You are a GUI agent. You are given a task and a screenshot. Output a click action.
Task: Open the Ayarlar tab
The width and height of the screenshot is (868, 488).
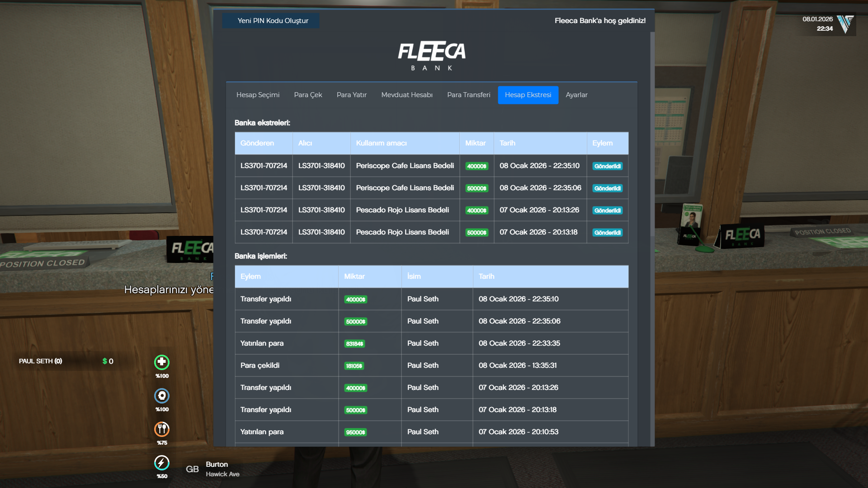(576, 95)
